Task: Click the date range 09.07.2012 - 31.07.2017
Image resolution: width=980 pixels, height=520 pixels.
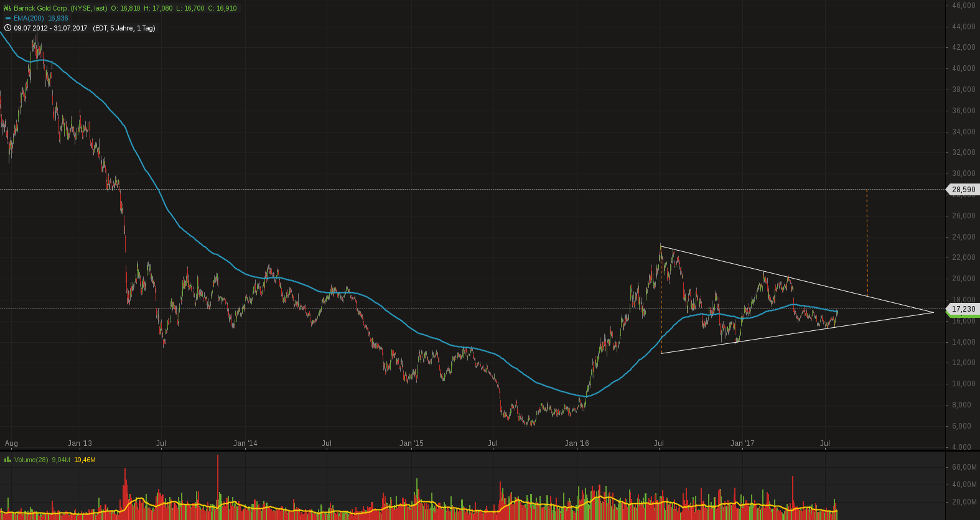Action: click(50, 28)
